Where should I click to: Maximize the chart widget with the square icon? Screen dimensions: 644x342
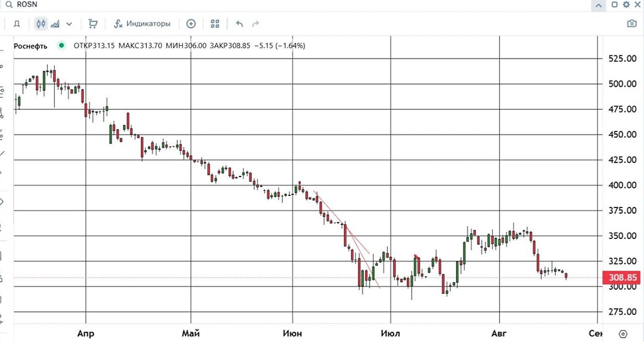point(614,5)
